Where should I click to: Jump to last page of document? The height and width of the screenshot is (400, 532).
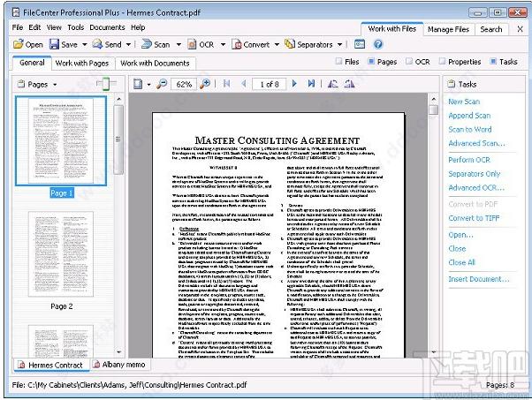pyautogui.click(x=311, y=84)
